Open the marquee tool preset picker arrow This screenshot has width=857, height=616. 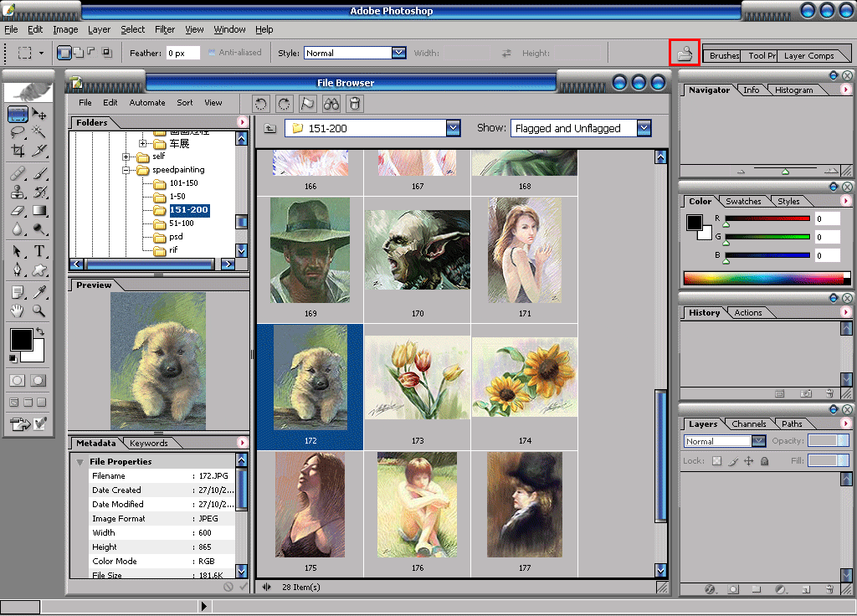tap(41, 53)
